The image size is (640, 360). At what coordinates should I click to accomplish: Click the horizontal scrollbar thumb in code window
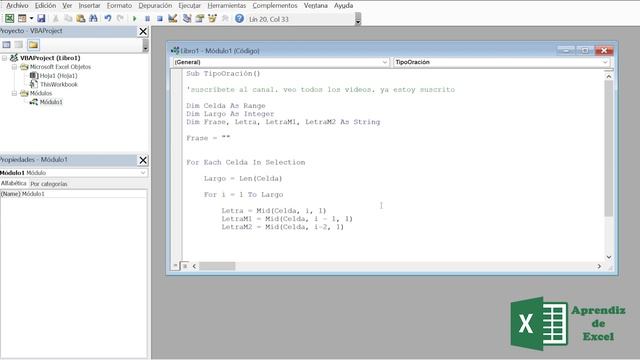pyautogui.click(x=217, y=266)
